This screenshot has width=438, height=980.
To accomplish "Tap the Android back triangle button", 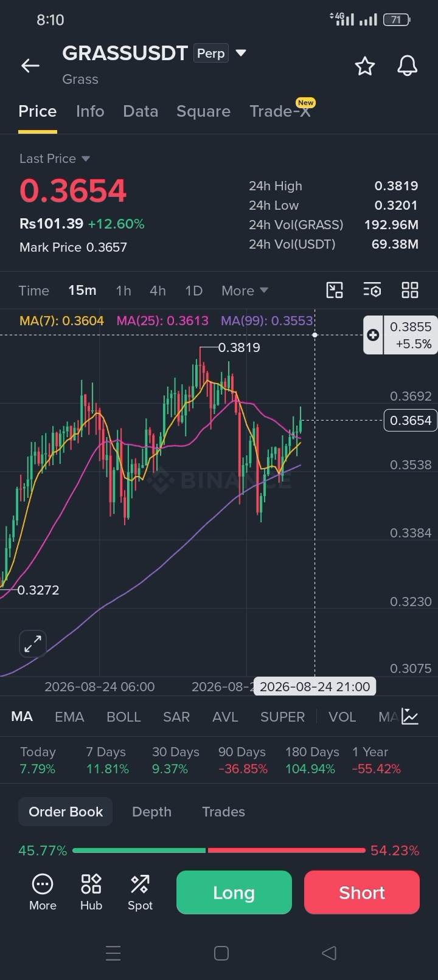I will [329, 953].
